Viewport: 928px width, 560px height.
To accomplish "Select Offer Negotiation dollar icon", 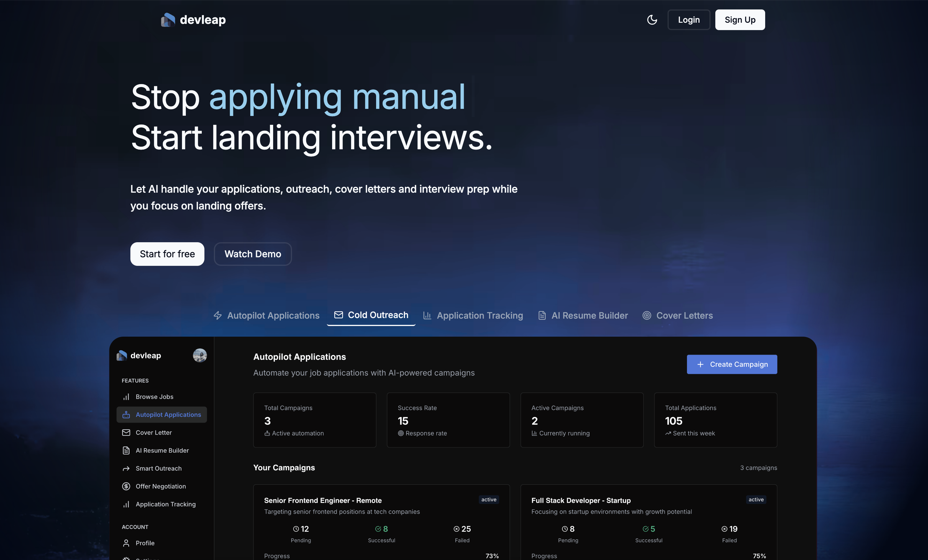I will tap(126, 486).
